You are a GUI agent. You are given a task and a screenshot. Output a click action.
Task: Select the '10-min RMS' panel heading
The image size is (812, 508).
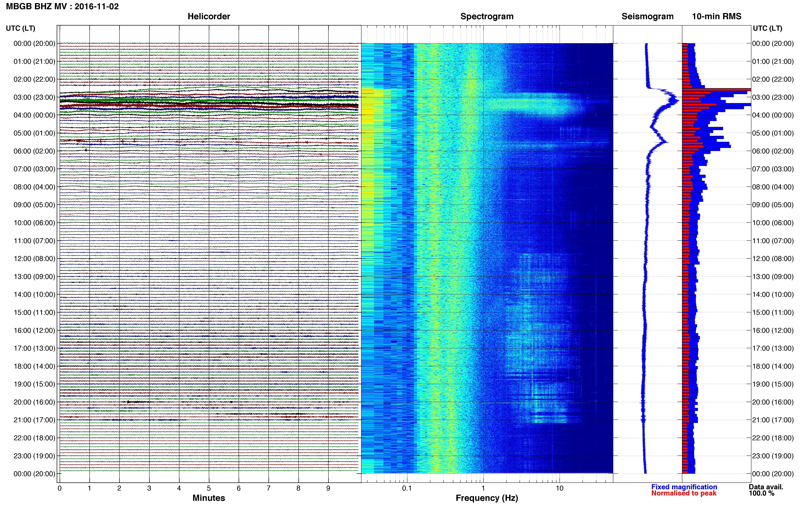tap(716, 16)
